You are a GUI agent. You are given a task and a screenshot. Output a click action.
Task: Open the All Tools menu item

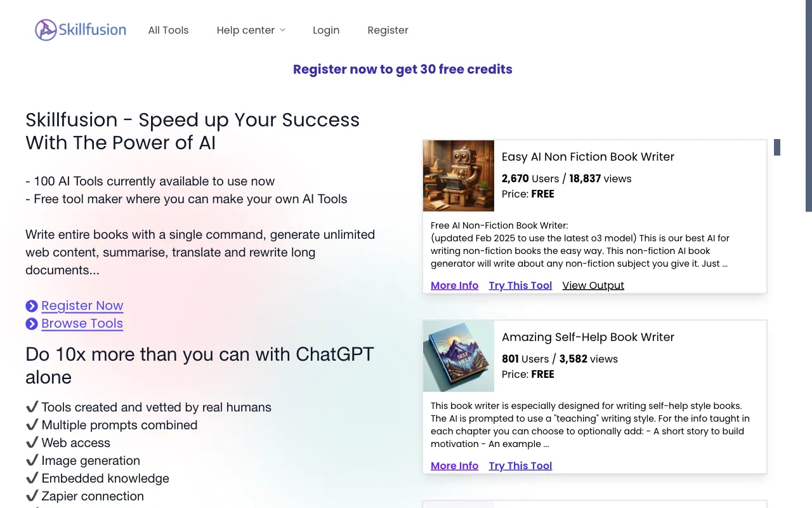point(168,30)
